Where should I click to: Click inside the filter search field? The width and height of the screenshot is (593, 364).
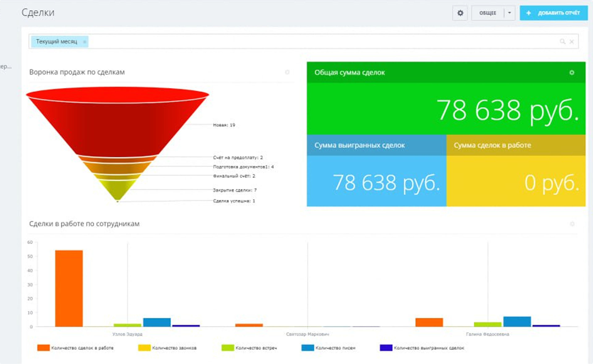[313, 42]
